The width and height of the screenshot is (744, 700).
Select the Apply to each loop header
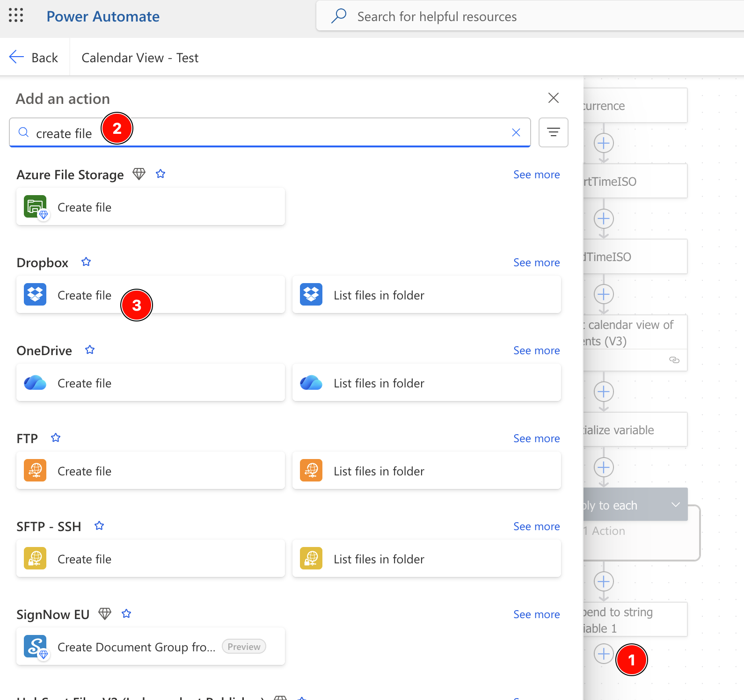coord(635,504)
